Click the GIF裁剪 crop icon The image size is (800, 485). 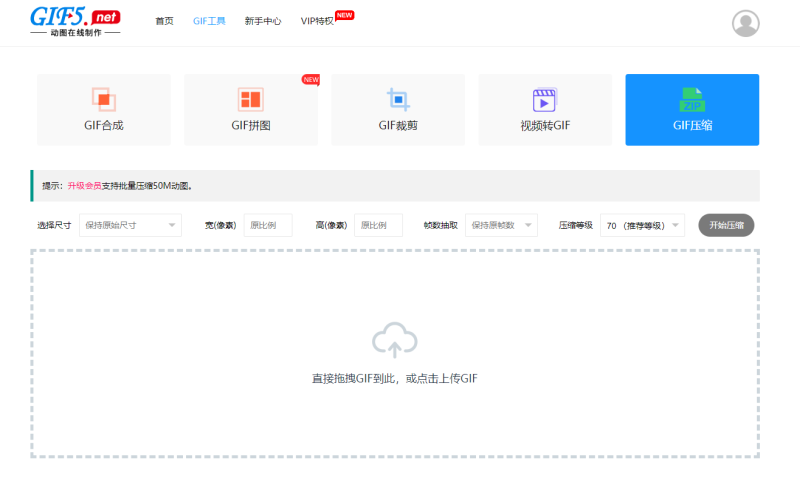tap(398, 99)
